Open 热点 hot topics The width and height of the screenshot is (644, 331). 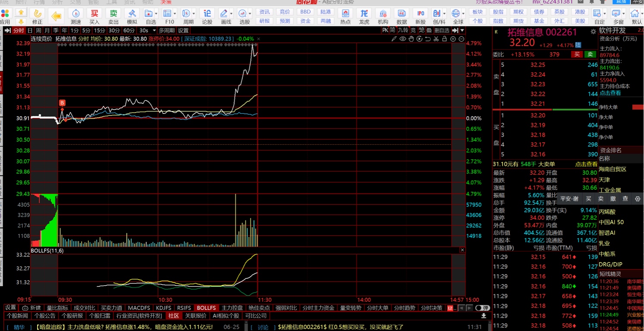(346, 16)
